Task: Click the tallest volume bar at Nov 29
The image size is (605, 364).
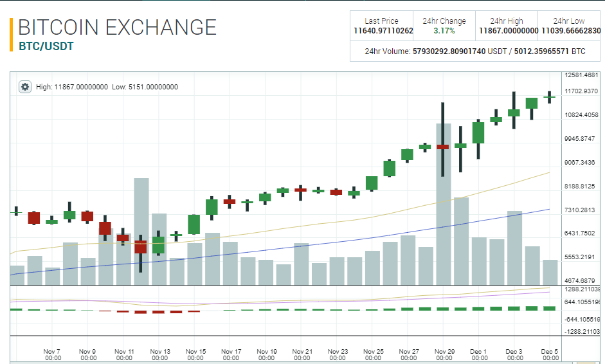Action: [x=444, y=205]
